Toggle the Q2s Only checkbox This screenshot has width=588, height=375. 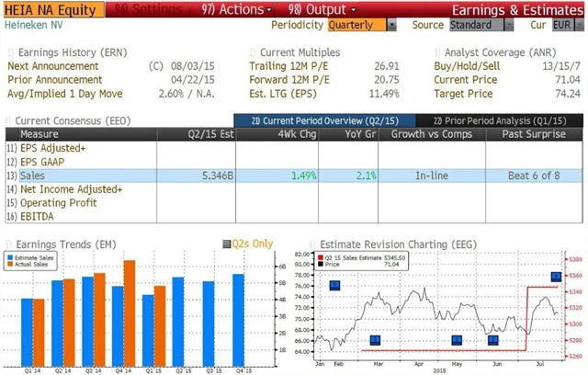click(227, 244)
